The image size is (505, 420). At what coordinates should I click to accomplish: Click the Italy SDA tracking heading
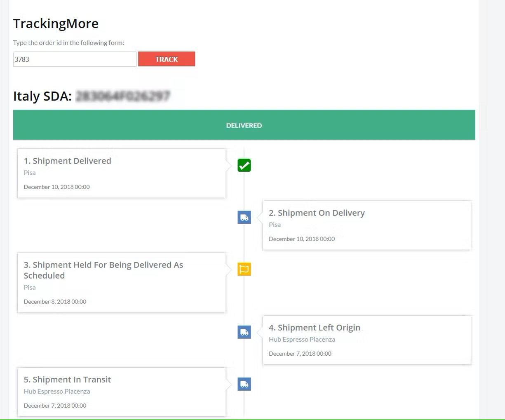(x=92, y=96)
